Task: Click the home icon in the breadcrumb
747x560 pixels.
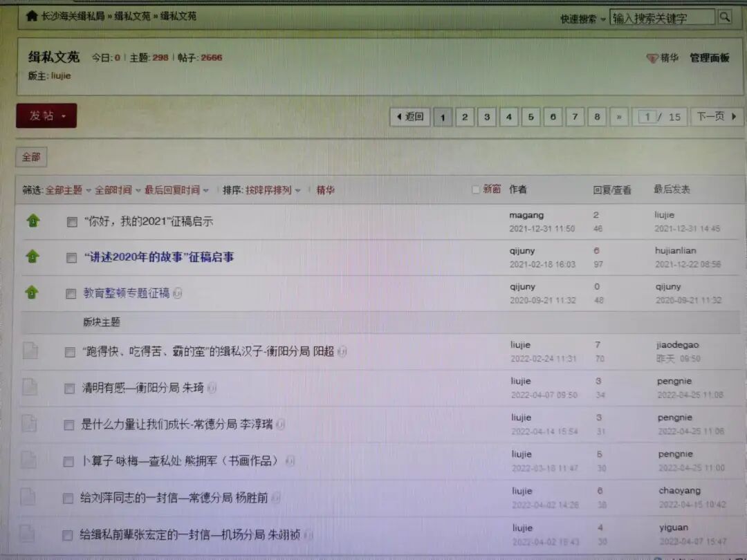Action: click(x=31, y=16)
